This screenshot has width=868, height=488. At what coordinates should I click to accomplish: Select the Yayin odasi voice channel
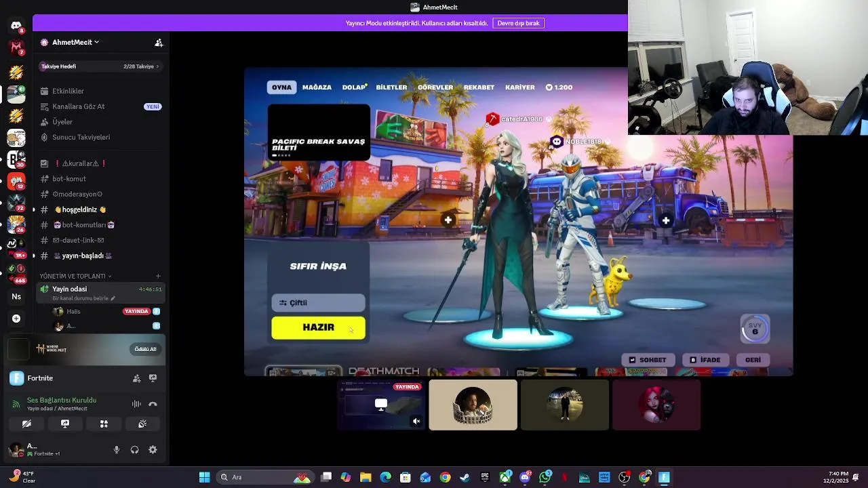(x=100, y=293)
